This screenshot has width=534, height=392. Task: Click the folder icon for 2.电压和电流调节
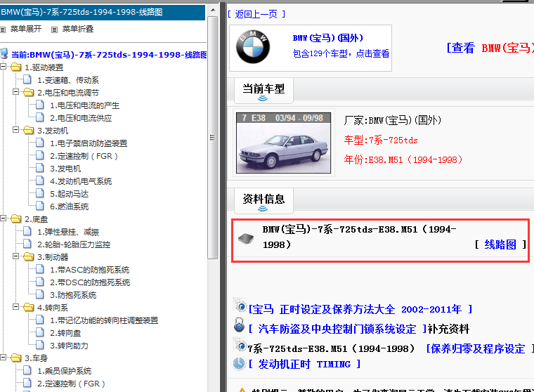tap(29, 92)
